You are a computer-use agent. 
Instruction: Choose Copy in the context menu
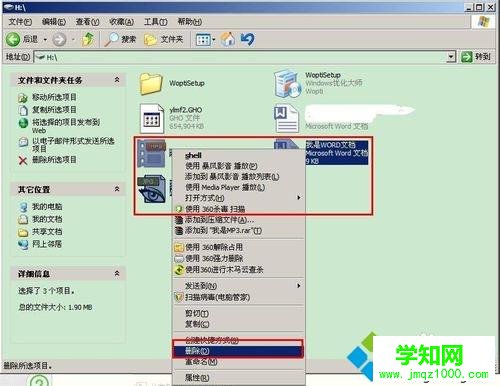coord(238,324)
